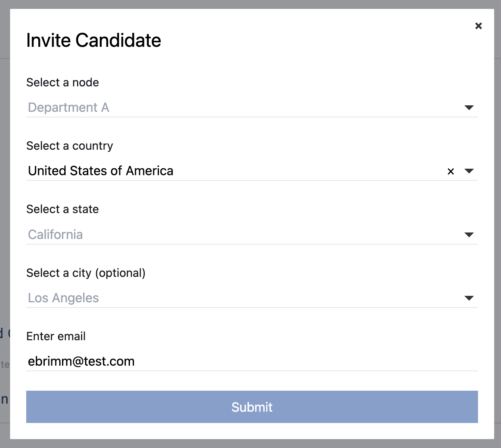Close the Invite Candidate dialog
This screenshot has height=448, width=501.
(478, 26)
